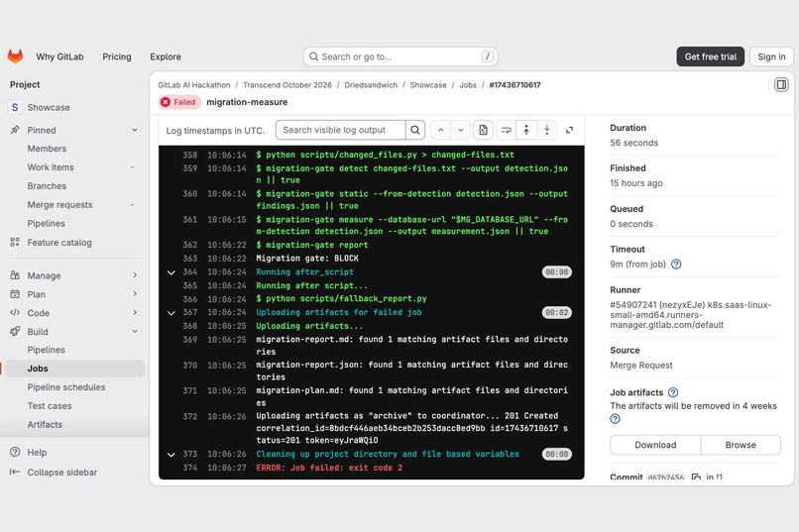This screenshot has height=532, width=799.
Task: Click the search bar slash shortcut icon
Action: pyautogui.click(x=488, y=56)
